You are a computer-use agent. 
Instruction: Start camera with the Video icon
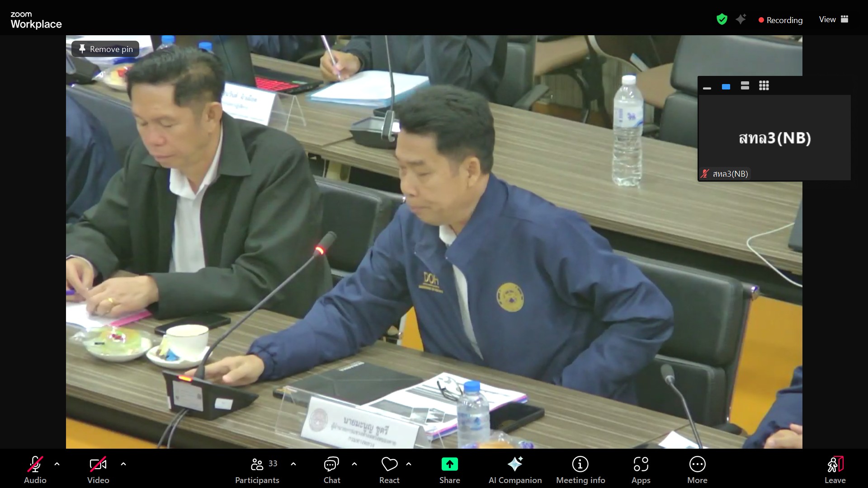98,465
